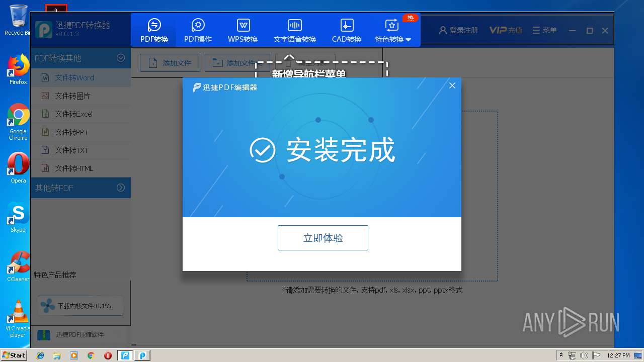Click the 特色产品推荐 label
Viewport: 644px width, 362px height.
click(x=55, y=275)
